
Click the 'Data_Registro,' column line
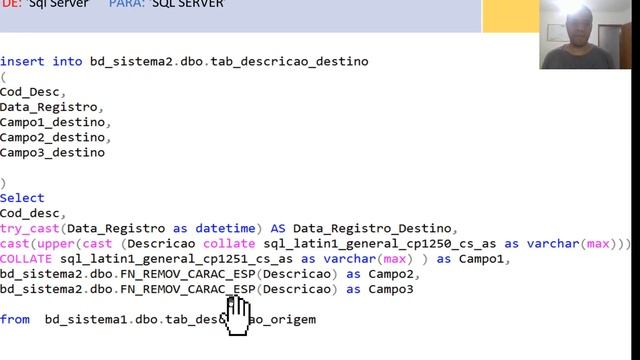point(52,107)
